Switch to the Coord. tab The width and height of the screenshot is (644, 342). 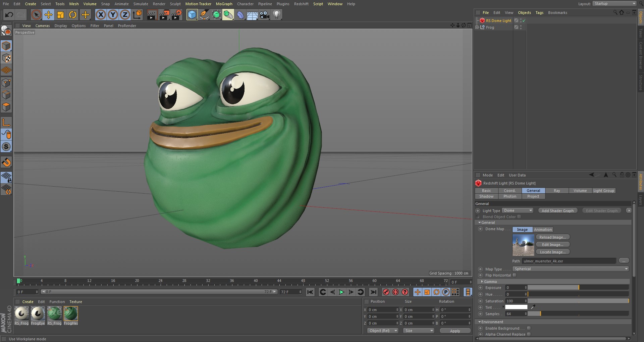click(x=510, y=191)
